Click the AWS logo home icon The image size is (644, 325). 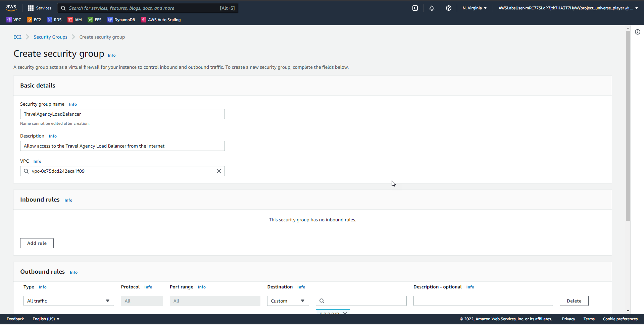click(11, 8)
